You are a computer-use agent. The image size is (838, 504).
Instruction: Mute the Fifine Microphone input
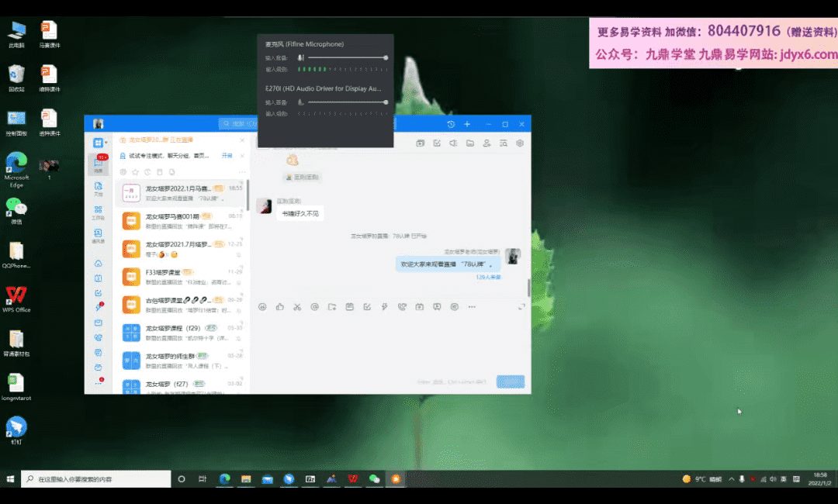point(300,58)
